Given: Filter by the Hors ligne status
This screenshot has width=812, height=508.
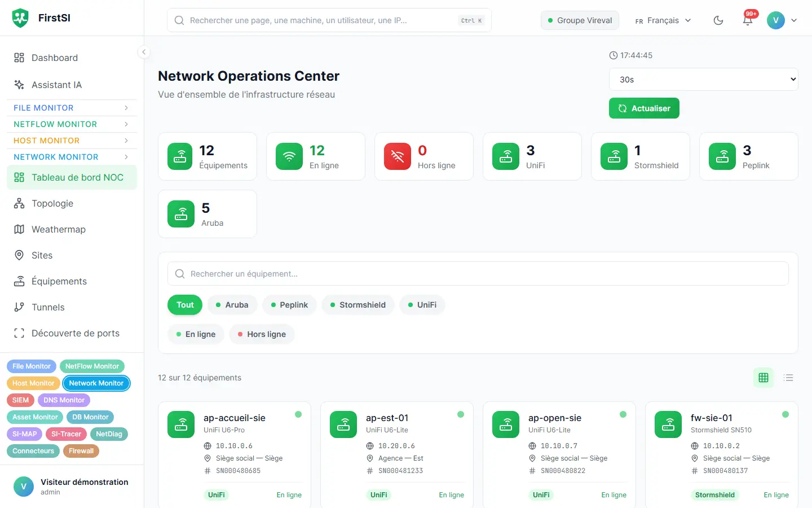Looking at the screenshot, I should (262, 334).
